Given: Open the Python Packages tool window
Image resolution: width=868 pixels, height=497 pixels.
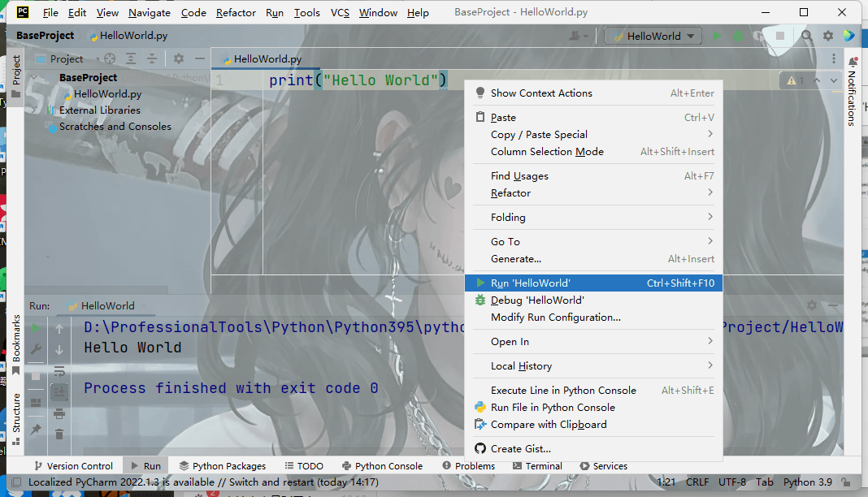Looking at the screenshot, I should pos(223,466).
